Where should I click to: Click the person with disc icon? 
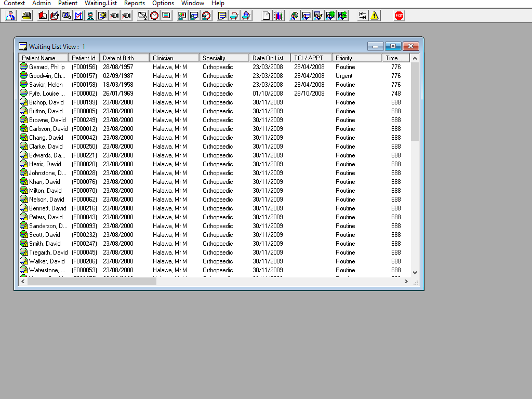295,16
